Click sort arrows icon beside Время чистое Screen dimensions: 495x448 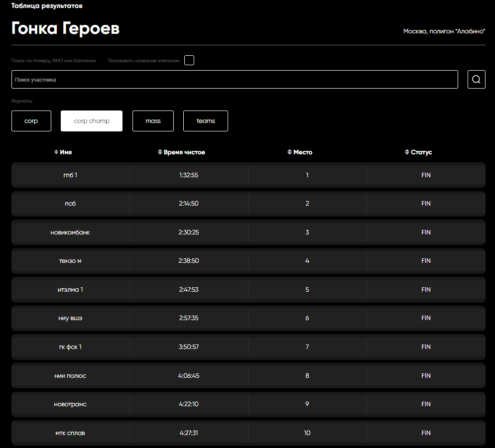(x=160, y=152)
